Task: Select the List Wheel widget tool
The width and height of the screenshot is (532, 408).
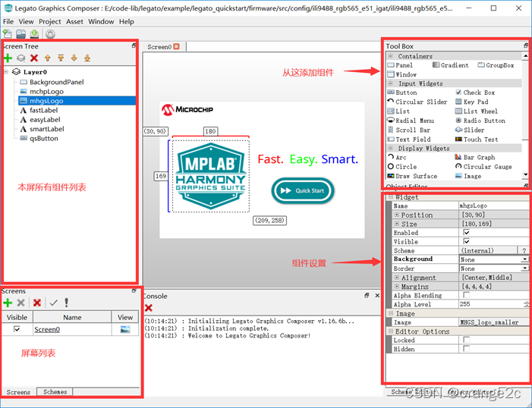Action: (477, 111)
